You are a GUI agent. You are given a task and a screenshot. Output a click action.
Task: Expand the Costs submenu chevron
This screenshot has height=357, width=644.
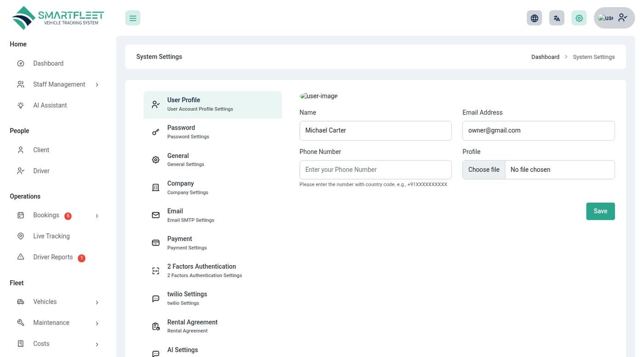97,344
